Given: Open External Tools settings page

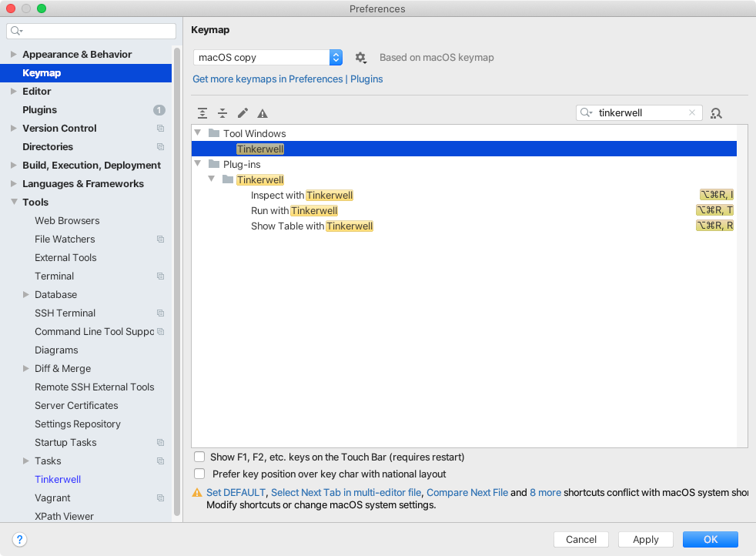Looking at the screenshot, I should 65,257.
